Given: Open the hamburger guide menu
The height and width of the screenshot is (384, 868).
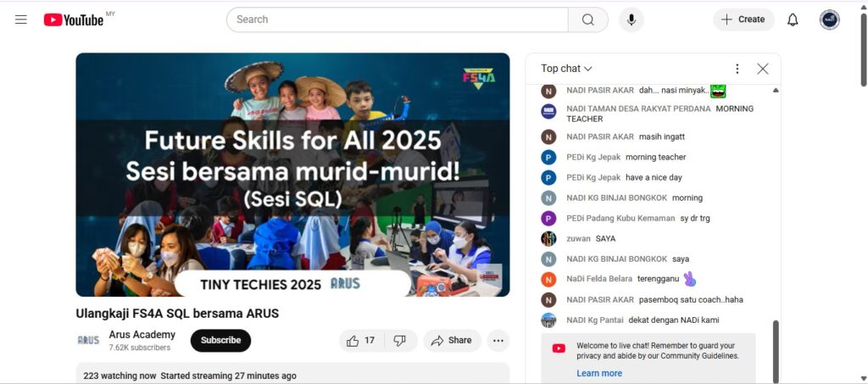Looking at the screenshot, I should [x=21, y=19].
